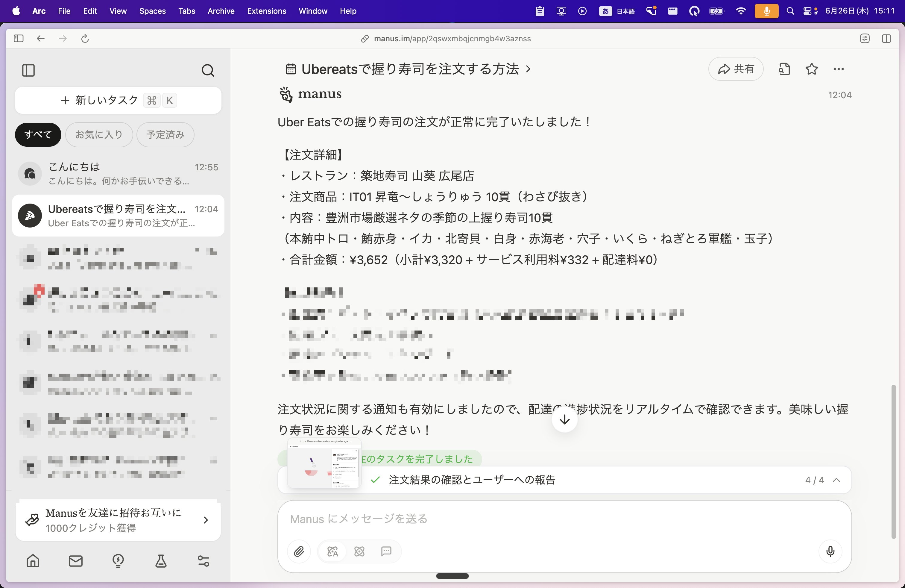The image size is (905, 588).
Task: Select the 予定済み filter chip
Action: point(165,135)
